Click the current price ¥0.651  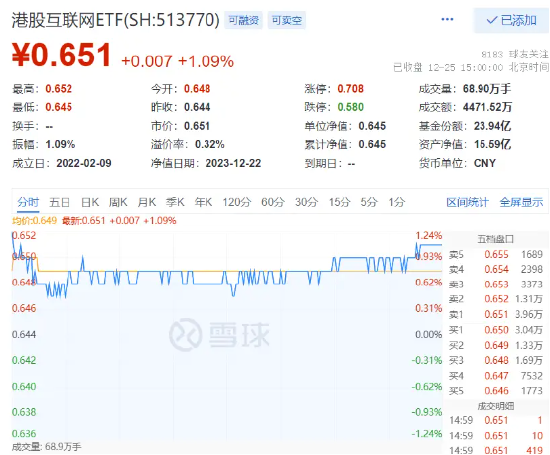[x=62, y=55]
